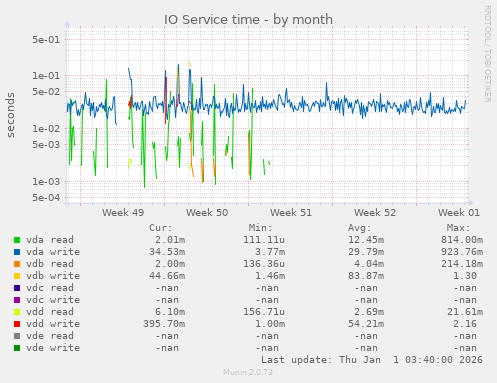Click the vdb write yellow color swatch
The width and height of the screenshot is (497, 383).
[17, 276]
